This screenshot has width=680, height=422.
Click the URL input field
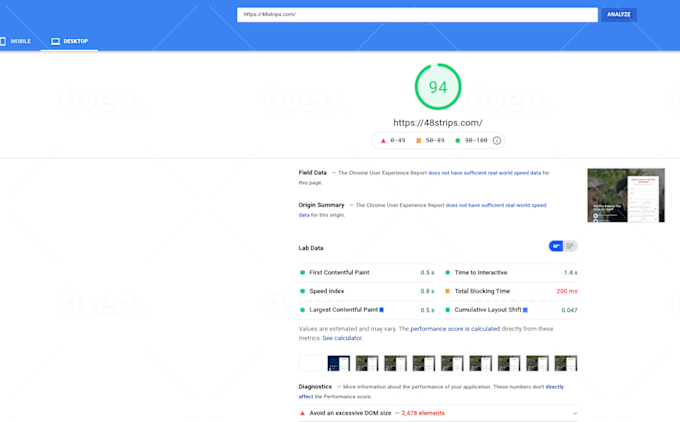[417, 14]
